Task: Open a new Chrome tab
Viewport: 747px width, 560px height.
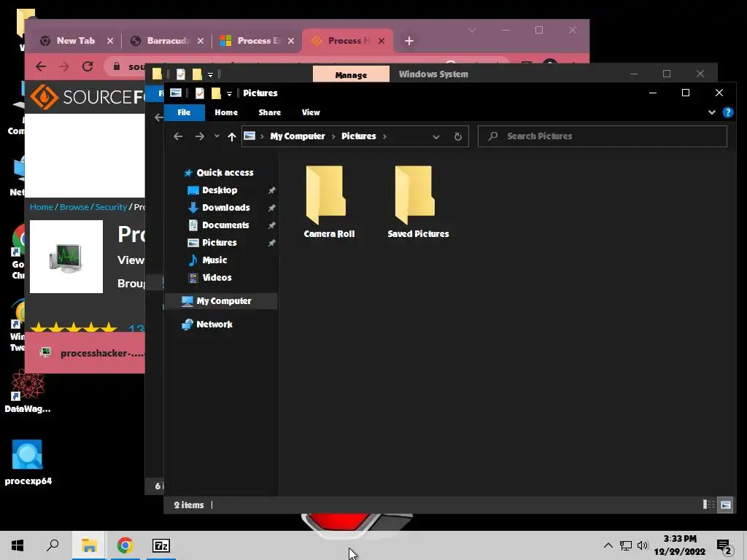Action: tap(409, 41)
